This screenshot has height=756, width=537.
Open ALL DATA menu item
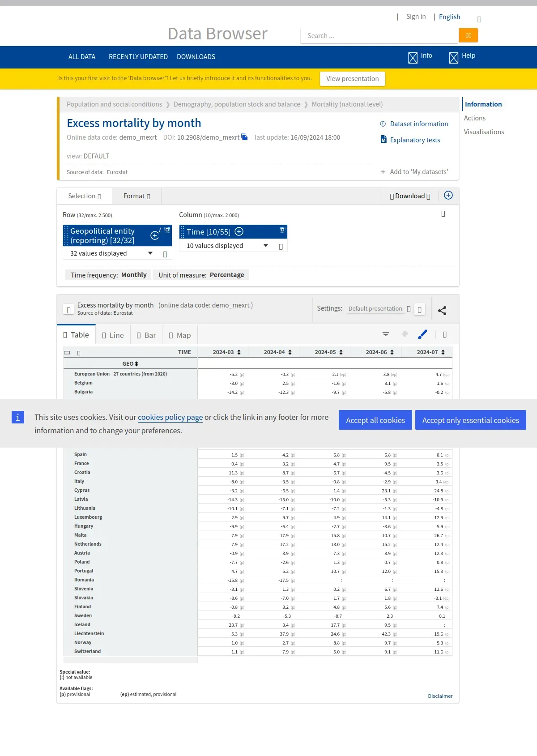click(x=82, y=57)
